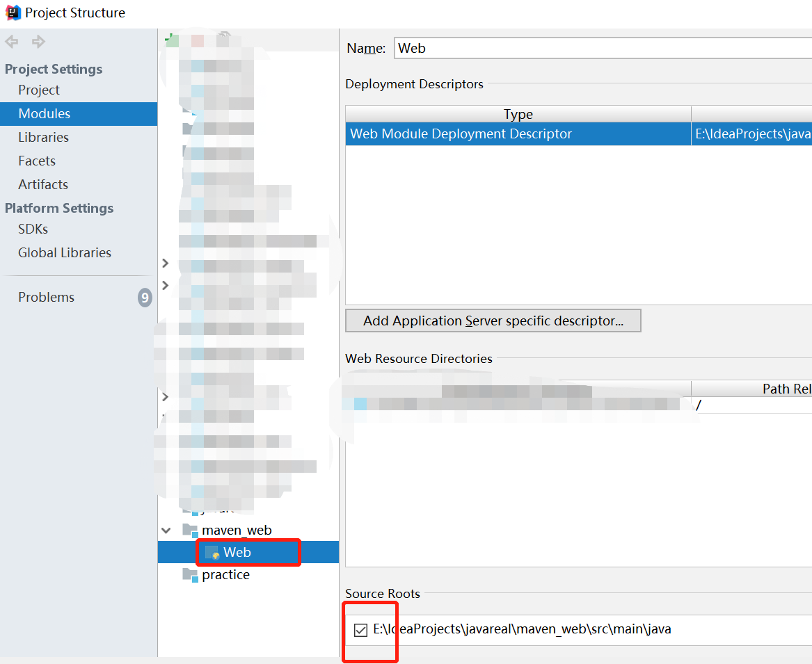Click the path cell showing /
Image resolution: width=812 pixels, height=664 pixels.
[752, 405]
